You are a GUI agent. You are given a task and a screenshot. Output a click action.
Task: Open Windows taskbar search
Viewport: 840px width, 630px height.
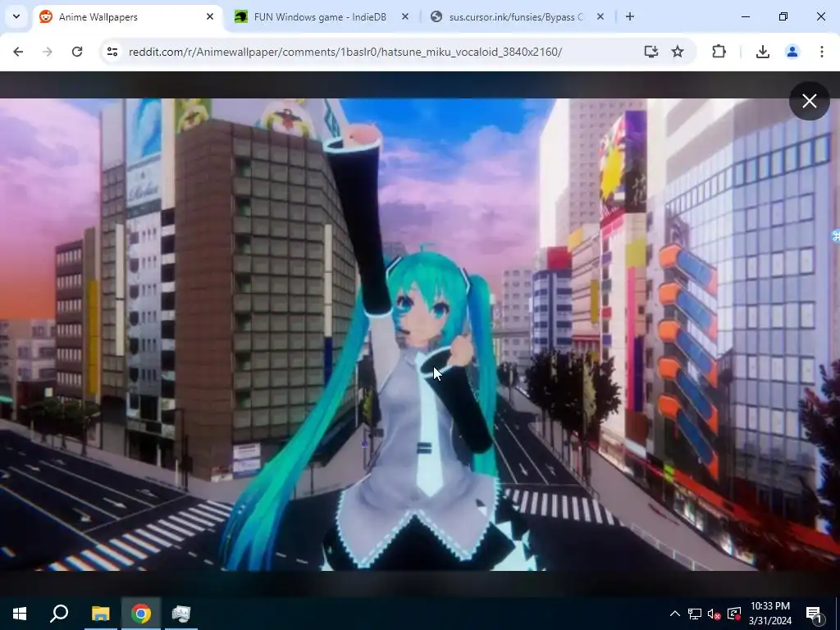59,614
